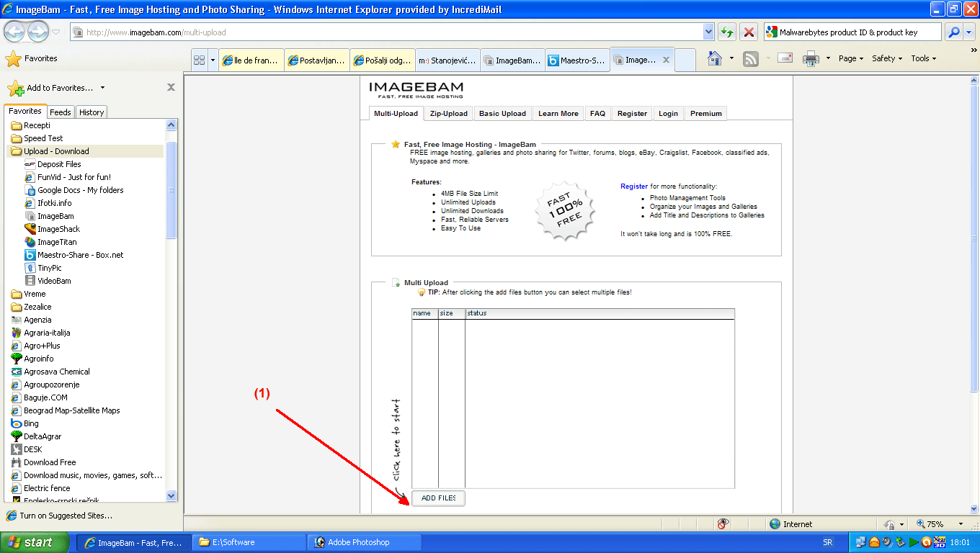Screen dimensions: 980x553
Task: Open the Login tab on ImageBam
Action: (x=668, y=114)
